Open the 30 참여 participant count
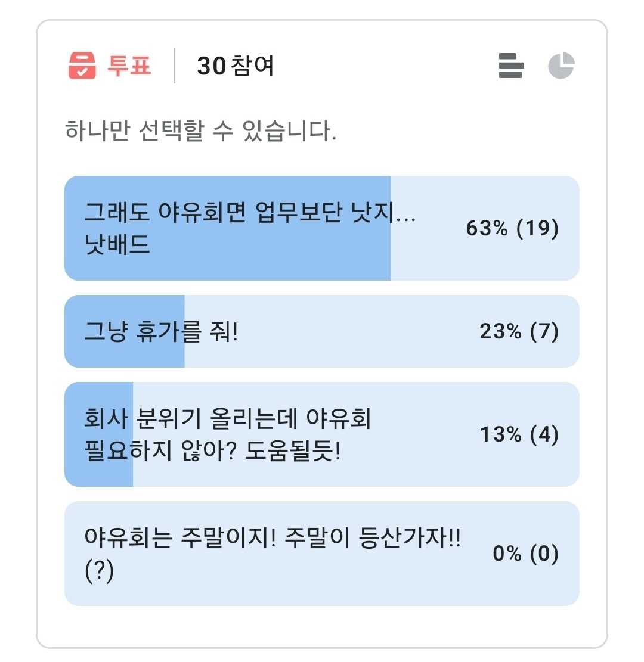644x662 pixels. (x=236, y=66)
